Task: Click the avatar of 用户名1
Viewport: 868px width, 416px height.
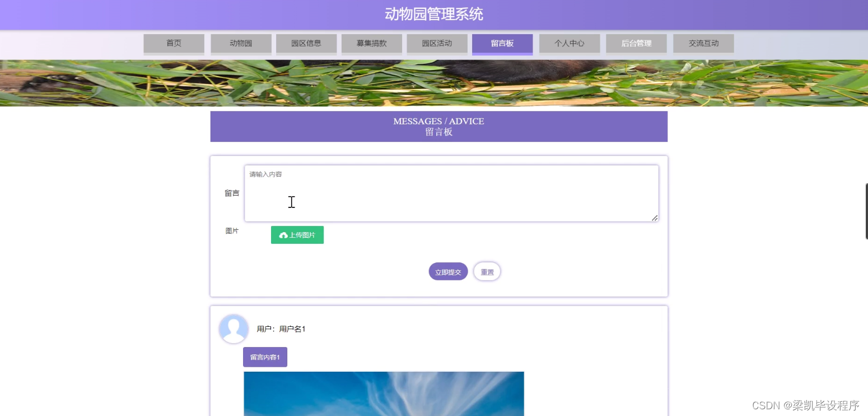Action: (234, 329)
